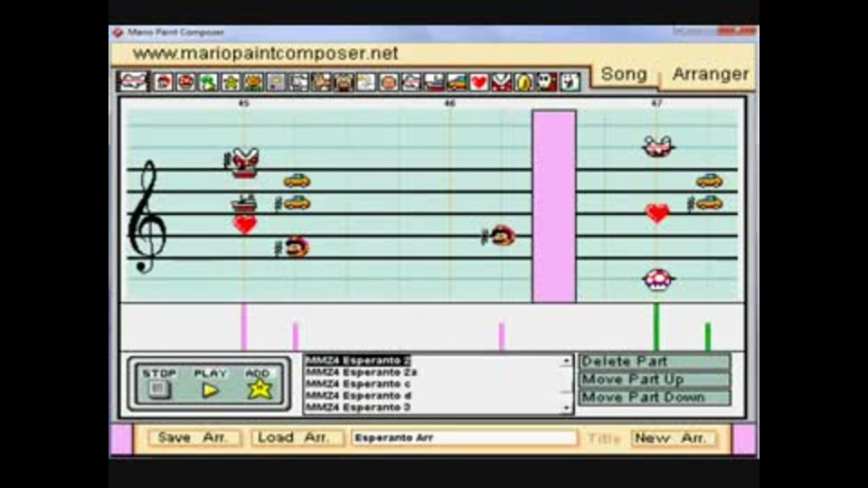Add a part with the star ADD button
The height and width of the screenshot is (488, 868).
click(x=259, y=389)
